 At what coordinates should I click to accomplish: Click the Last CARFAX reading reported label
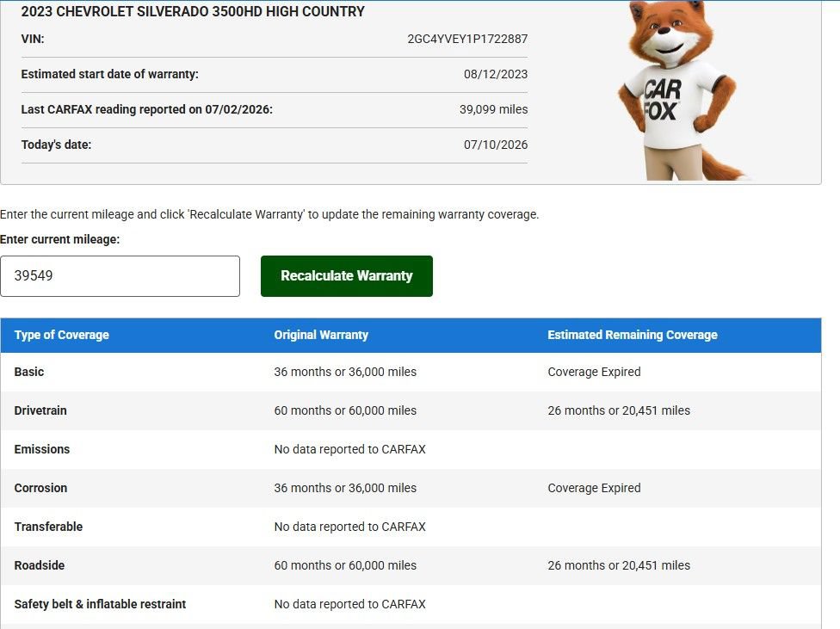(x=147, y=109)
